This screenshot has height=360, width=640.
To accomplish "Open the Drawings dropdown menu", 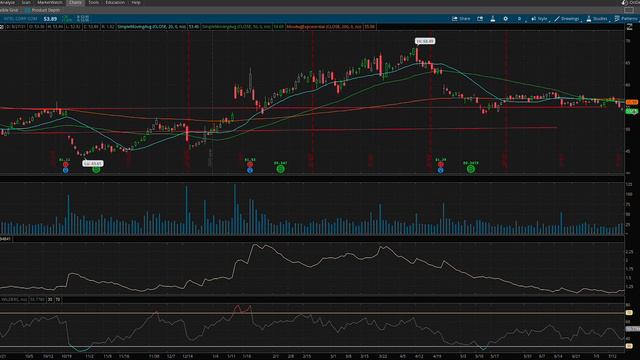I will [567, 19].
